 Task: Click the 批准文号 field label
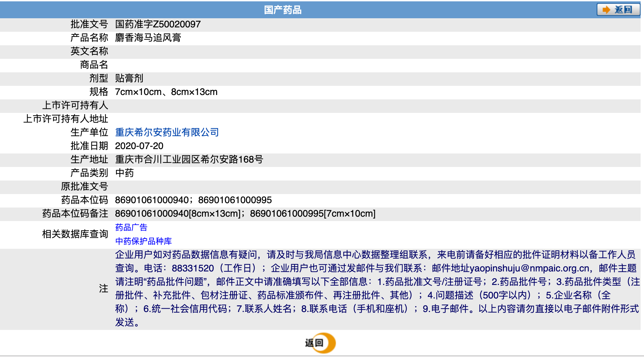tap(89, 24)
